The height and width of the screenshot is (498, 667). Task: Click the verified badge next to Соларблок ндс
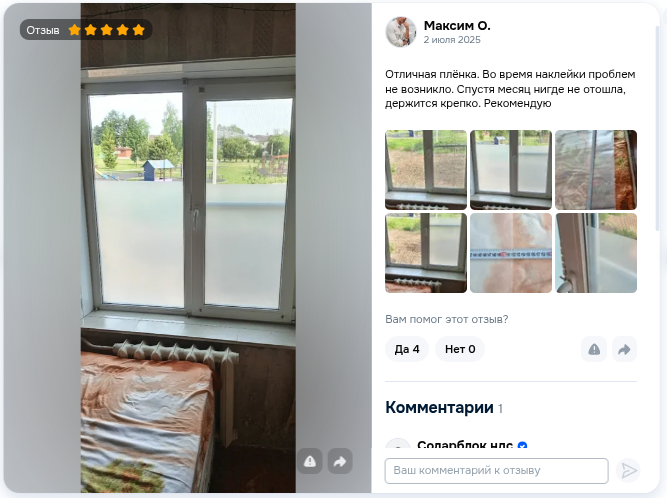[522, 445]
